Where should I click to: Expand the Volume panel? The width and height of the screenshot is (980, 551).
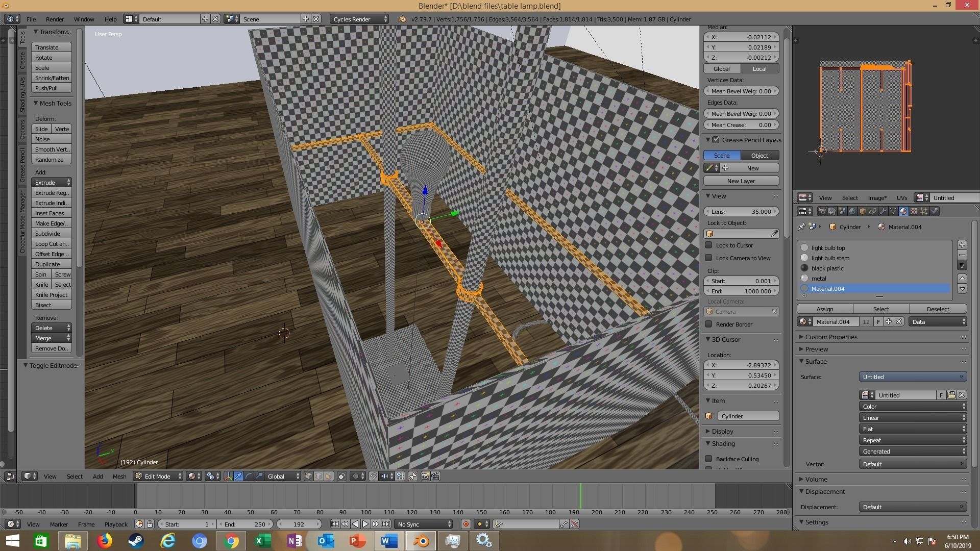pos(816,479)
